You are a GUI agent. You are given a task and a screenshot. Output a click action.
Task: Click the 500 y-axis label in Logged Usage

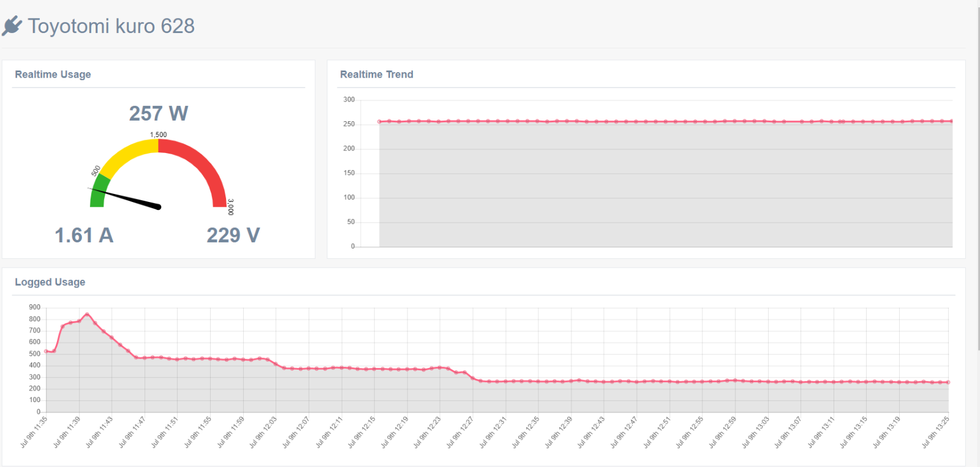(35, 354)
